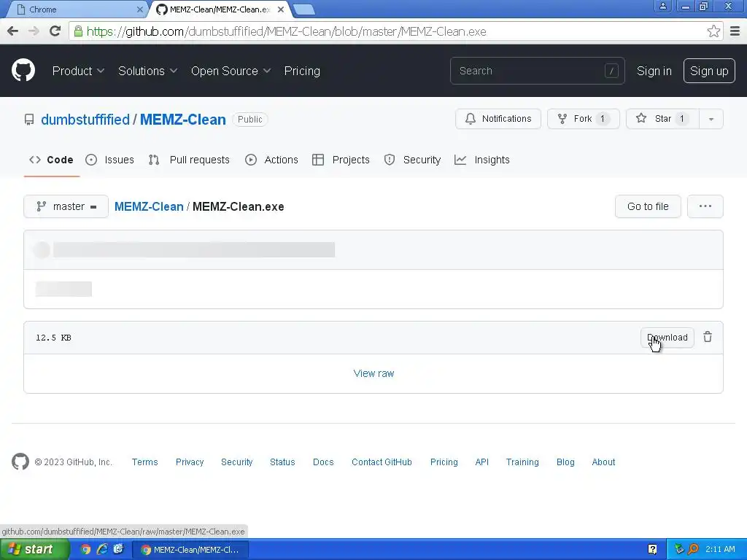
Task: Switch to the first Chrome browser tab
Action: [x=79, y=9]
